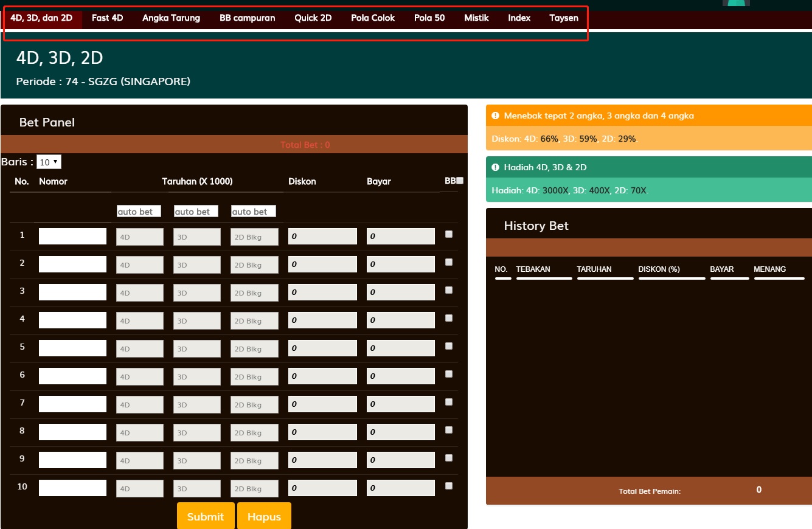This screenshot has height=529, width=812.
Task: Click the Bayar value field in row 1
Action: click(401, 237)
